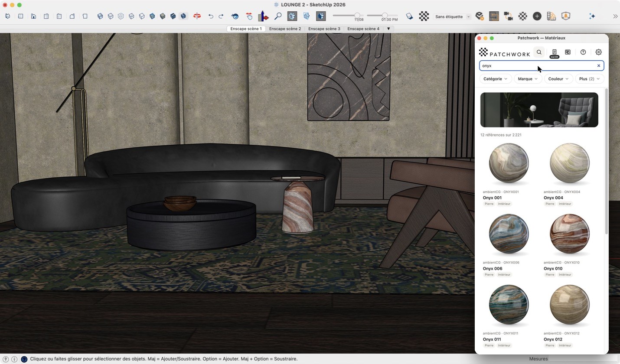This screenshot has width=620, height=364.
Task: Click the onyx search field
Action: pyautogui.click(x=542, y=66)
